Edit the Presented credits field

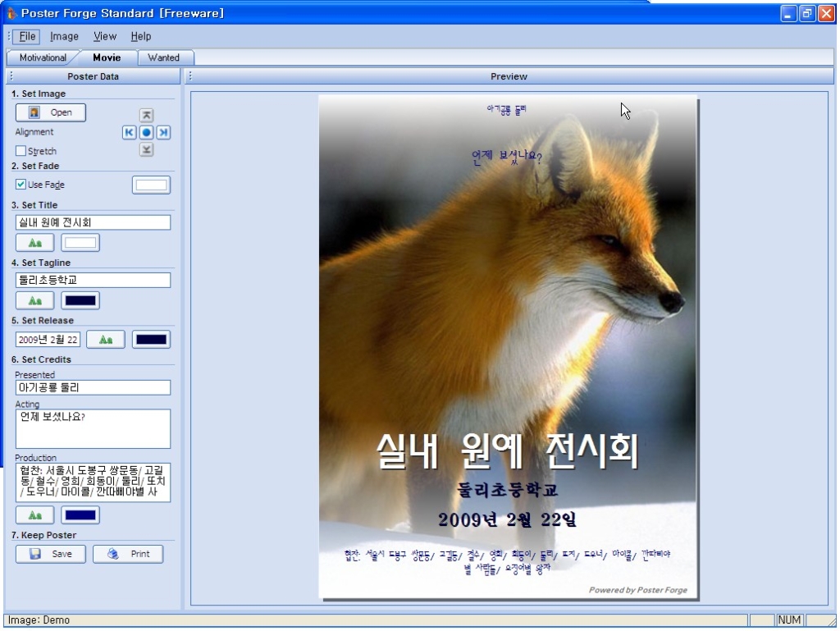coord(94,388)
